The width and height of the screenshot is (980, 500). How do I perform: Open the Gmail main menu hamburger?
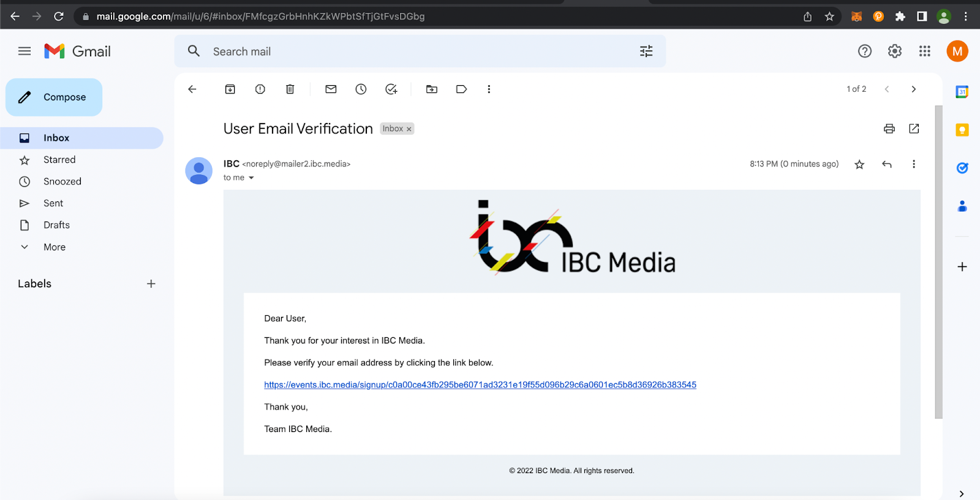pos(24,51)
